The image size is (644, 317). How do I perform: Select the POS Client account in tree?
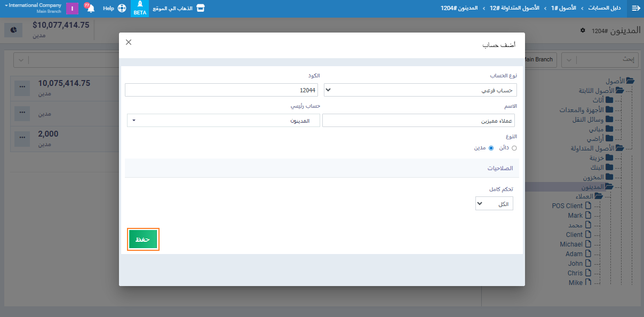pos(567,205)
